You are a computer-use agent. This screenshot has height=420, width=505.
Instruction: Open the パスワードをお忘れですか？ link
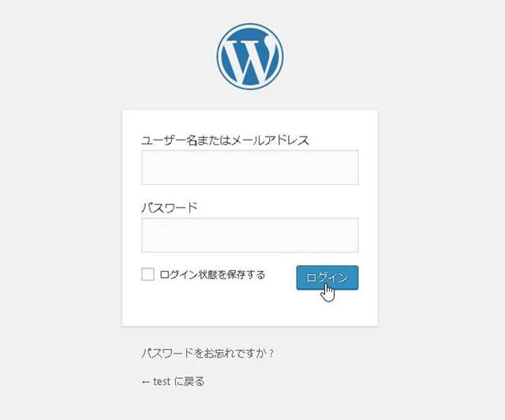point(208,353)
